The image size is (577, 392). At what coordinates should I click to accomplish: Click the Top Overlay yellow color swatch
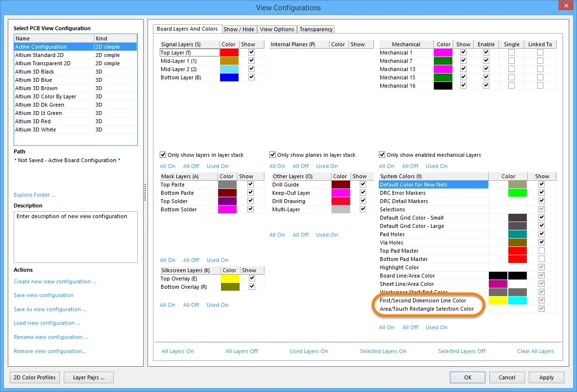tap(230, 279)
